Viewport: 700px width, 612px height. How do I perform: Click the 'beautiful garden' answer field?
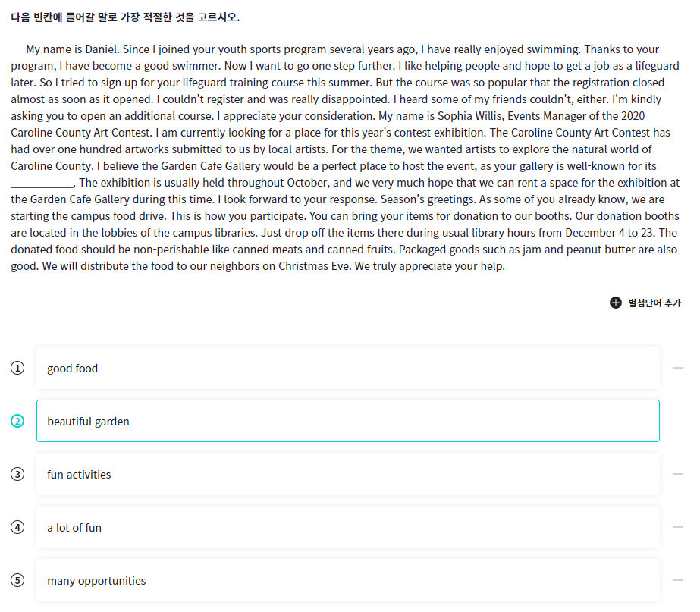click(348, 421)
